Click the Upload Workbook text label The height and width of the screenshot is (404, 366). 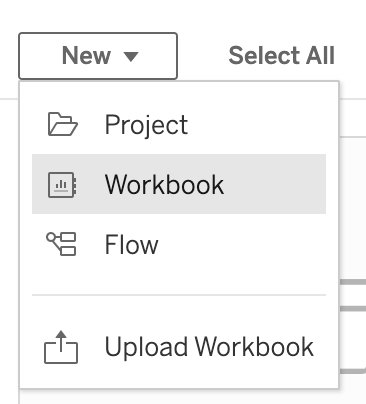[x=209, y=348]
